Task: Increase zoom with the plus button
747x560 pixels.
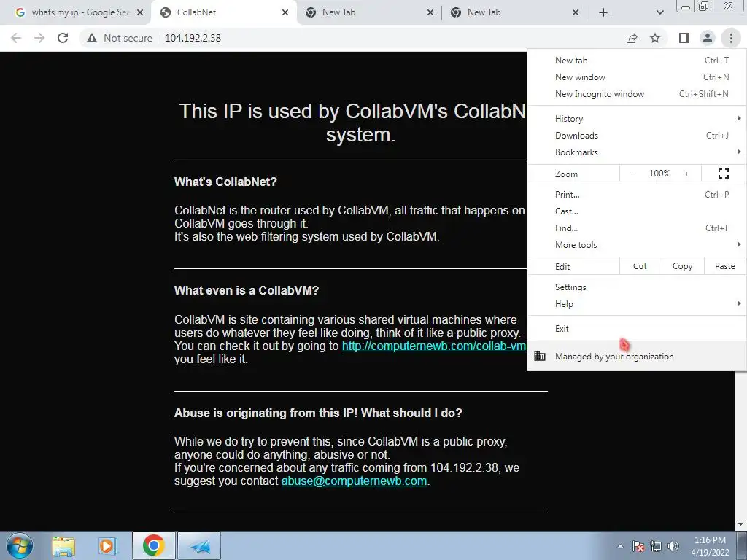Action: tap(686, 174)
